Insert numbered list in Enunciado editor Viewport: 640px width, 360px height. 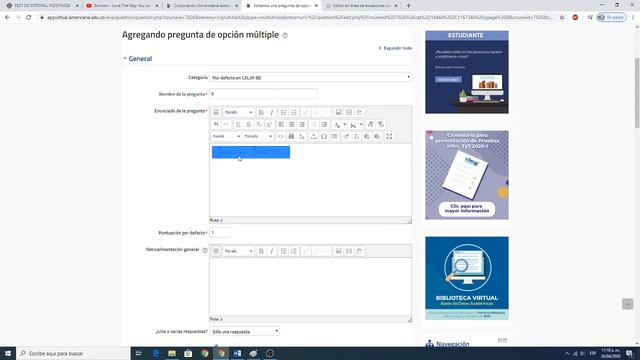(x=294, y=112)
